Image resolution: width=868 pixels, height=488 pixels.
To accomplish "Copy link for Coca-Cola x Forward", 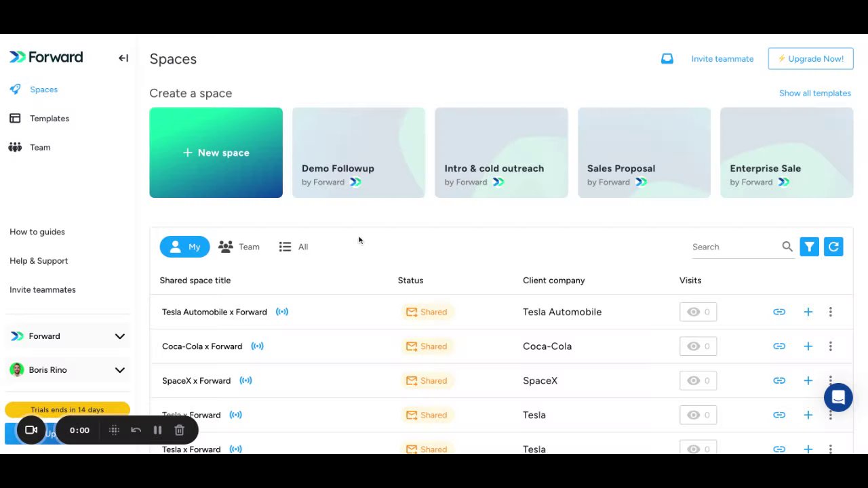I will pos(779,346).
